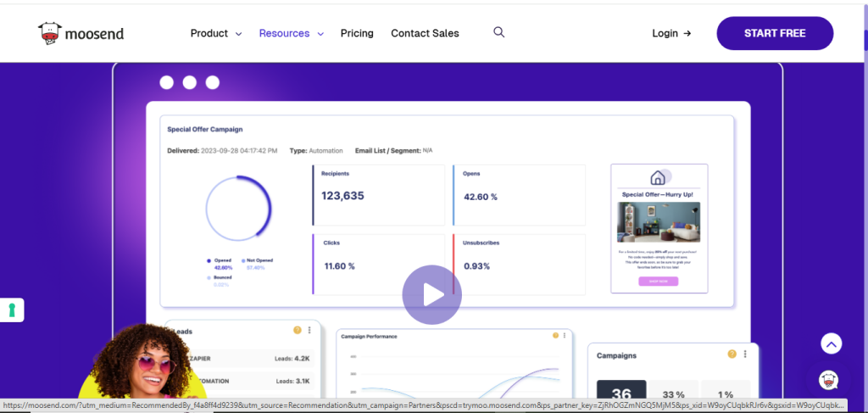Open the Pricing page

tap(357, 33)
